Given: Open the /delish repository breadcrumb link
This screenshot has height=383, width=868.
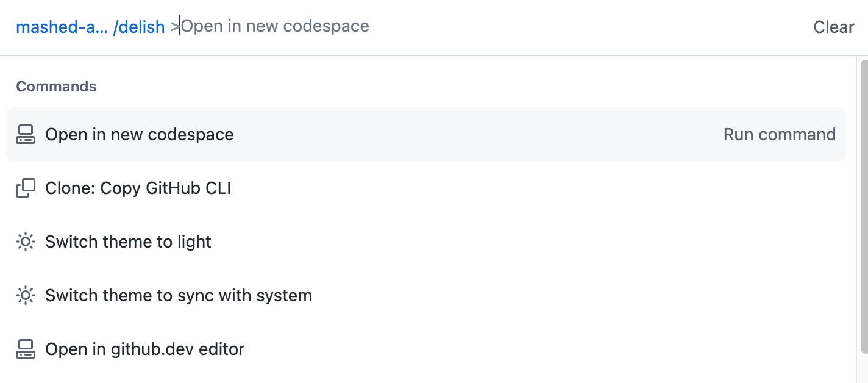Looking at the screenshot, I should (x=139, y=27).
